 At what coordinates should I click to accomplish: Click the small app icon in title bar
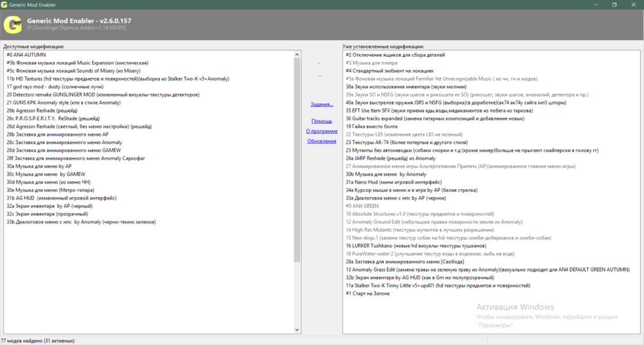click(5, 5)
